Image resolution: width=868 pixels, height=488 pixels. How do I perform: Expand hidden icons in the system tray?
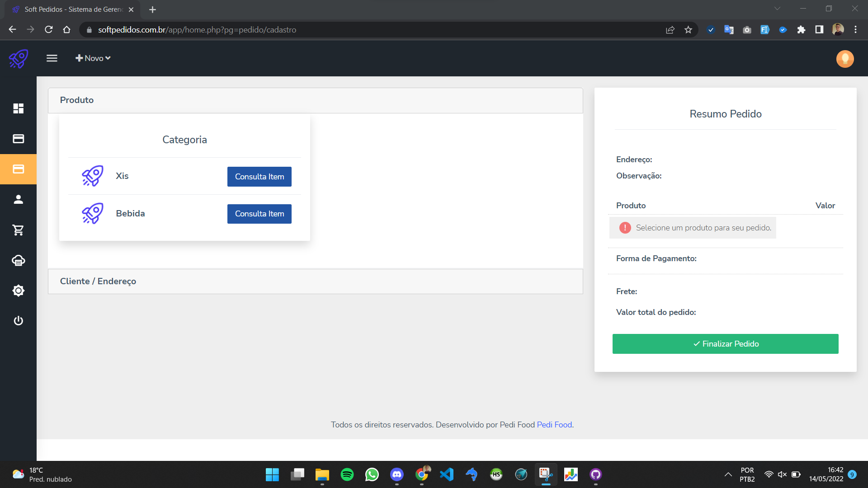pos(728,474)
